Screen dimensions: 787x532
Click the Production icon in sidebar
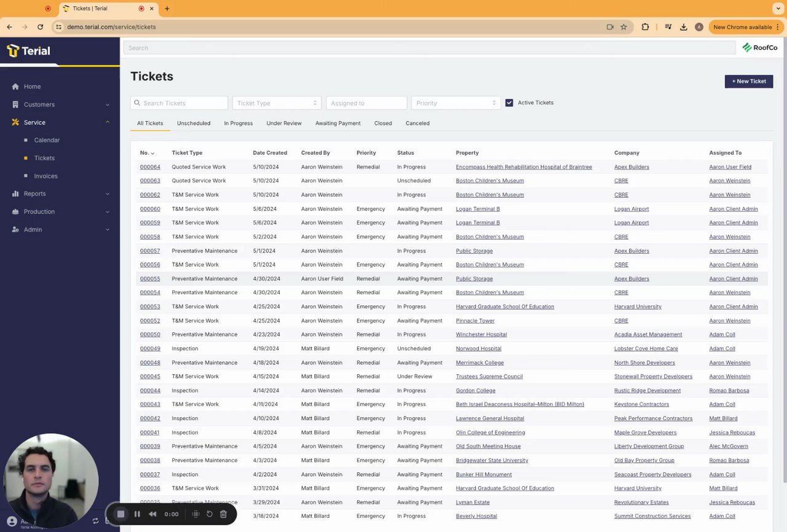tap(15, 211)
